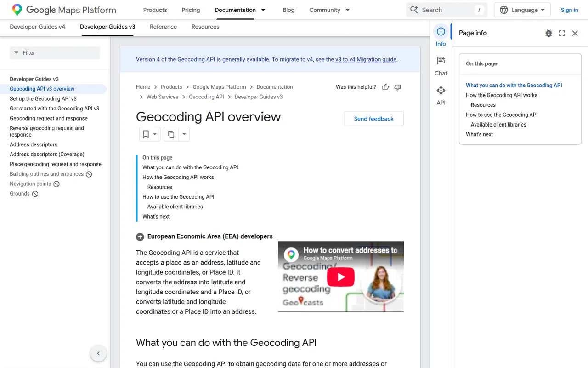
Task: Open the Community menu dropdown arrow
Action: pyautogui.click(x=348, y=10)
